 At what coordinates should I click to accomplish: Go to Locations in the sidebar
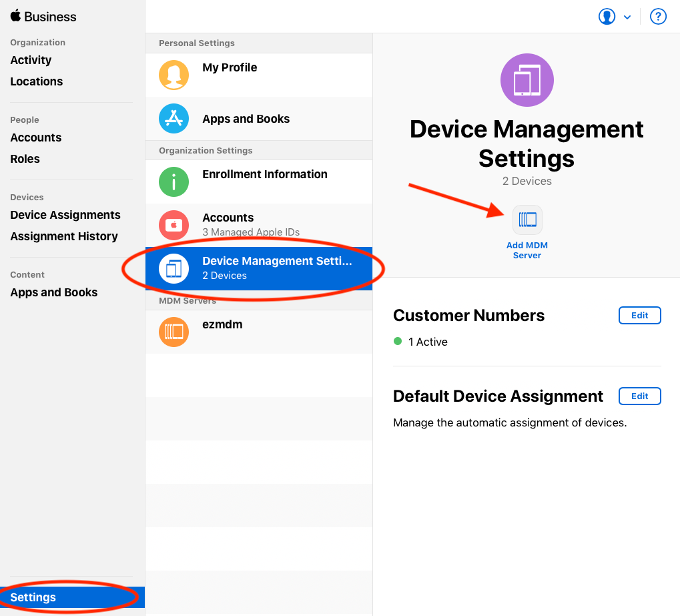pyautogui.click(x=37, y=81)
